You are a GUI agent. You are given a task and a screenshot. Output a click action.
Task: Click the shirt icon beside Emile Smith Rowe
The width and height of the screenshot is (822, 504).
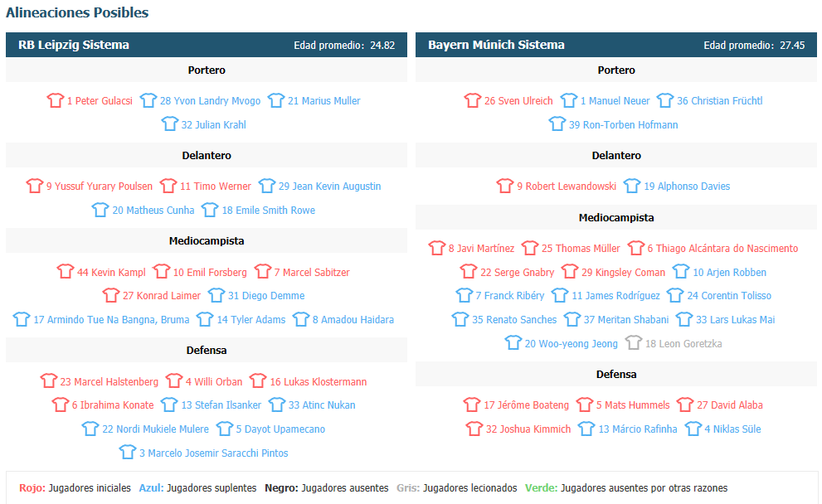pyautogui.click(x=210, y=210)
